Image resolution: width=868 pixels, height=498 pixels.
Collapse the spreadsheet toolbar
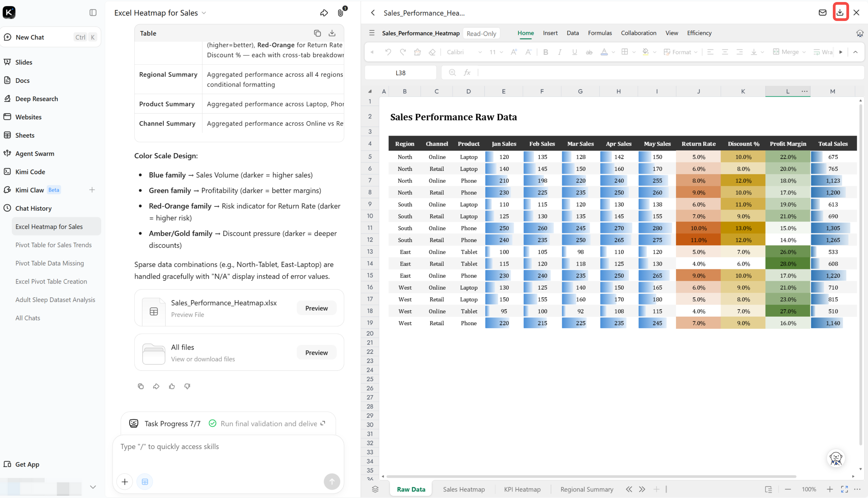[x=855, y=52]
